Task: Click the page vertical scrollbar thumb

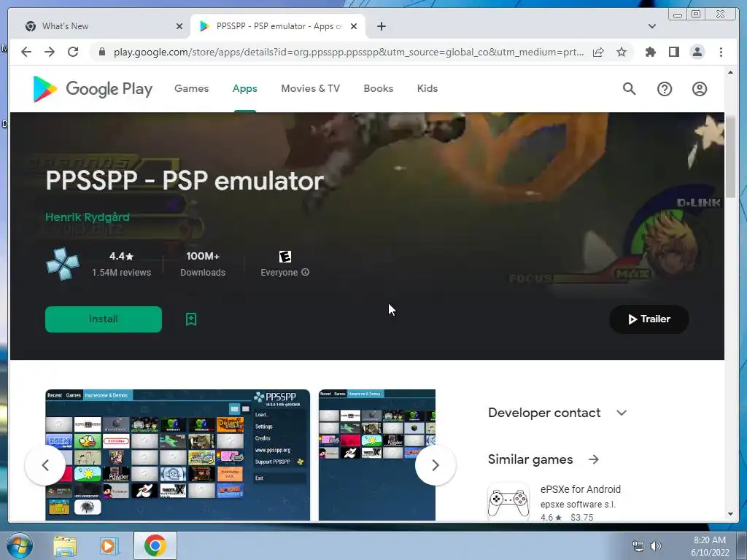Action: pos(730,156)
